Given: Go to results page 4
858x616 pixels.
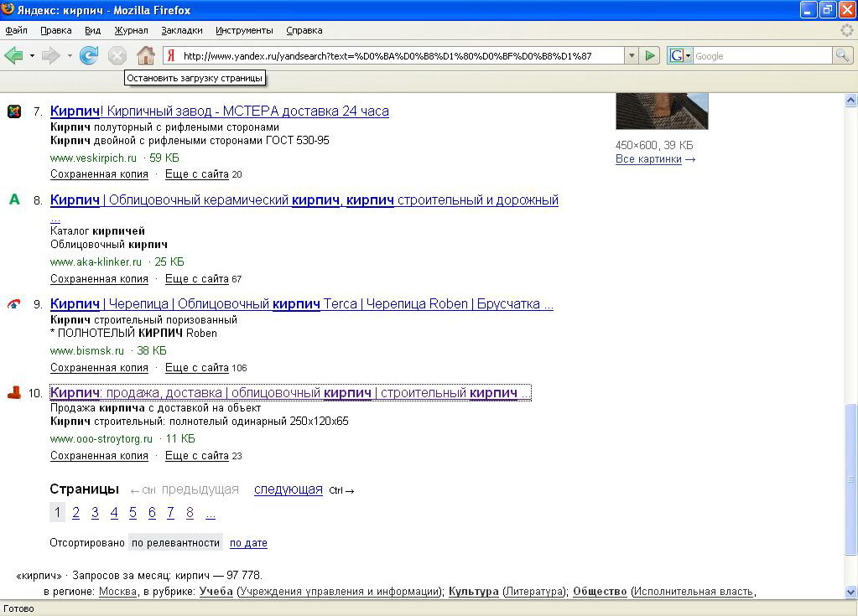Looking at the screenshot, I should [x=114, y=513].
